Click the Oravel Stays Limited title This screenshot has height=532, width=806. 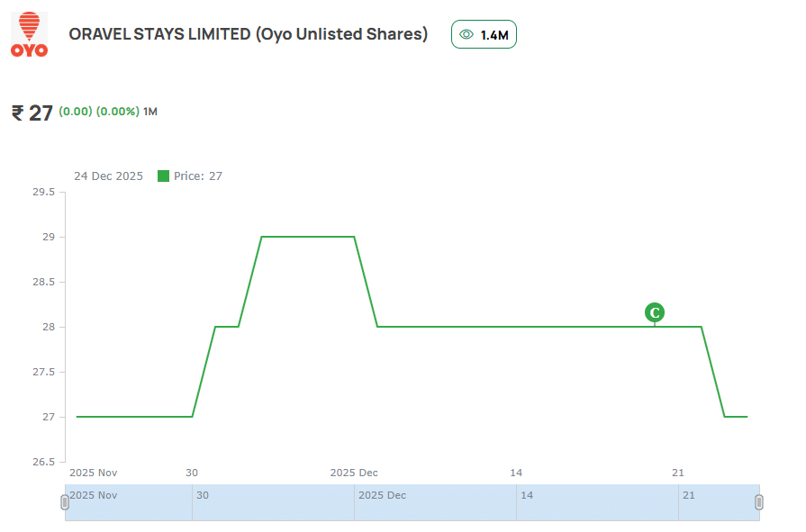[248, 34]
